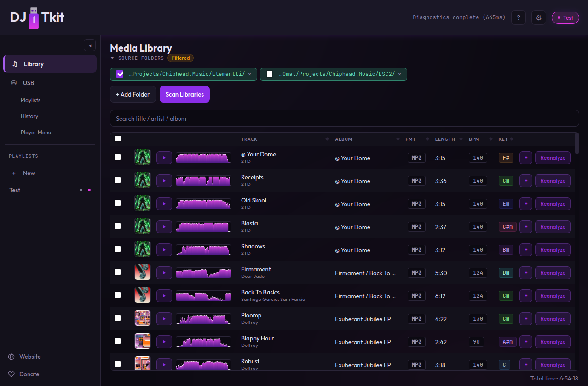Play the track Blappy Hour
Viewport: 588px width, 386px height.
click(x=164, y=342)
